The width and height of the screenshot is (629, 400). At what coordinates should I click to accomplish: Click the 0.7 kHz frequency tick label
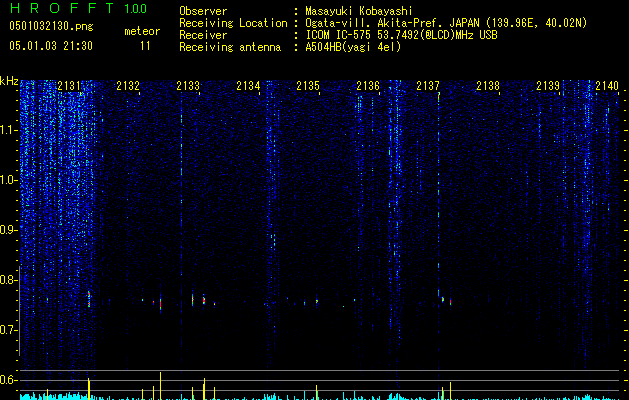coord(8,330)
